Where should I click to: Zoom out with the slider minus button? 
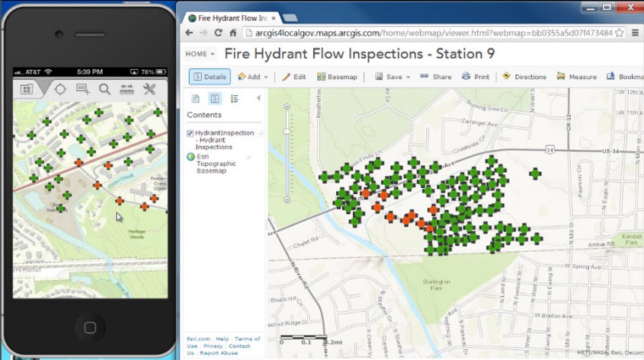point(287,199)
